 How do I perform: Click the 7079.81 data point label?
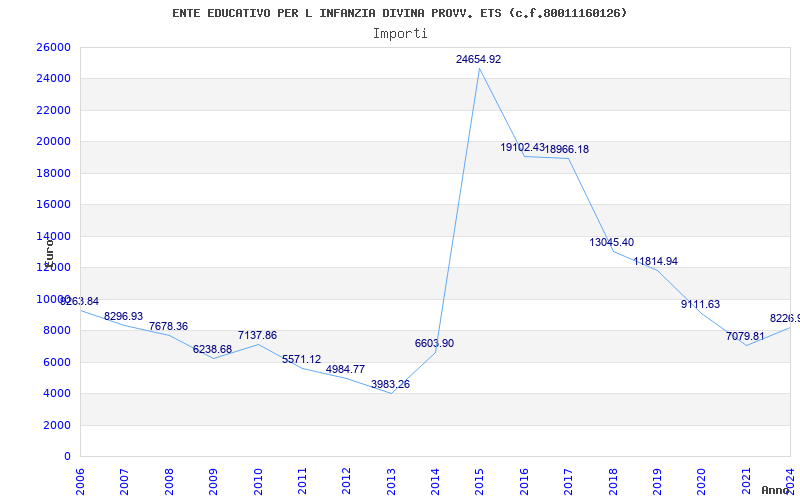[745, 336]
